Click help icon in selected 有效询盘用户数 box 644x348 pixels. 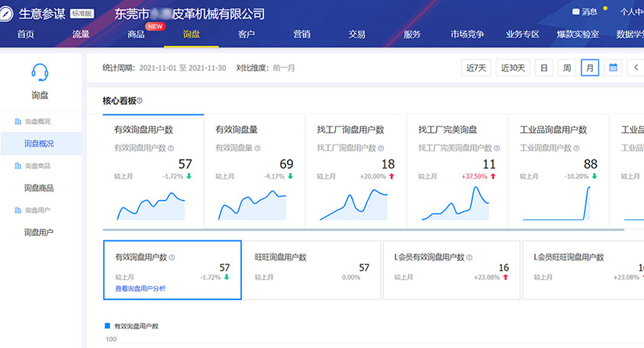[x=172, y=257]
